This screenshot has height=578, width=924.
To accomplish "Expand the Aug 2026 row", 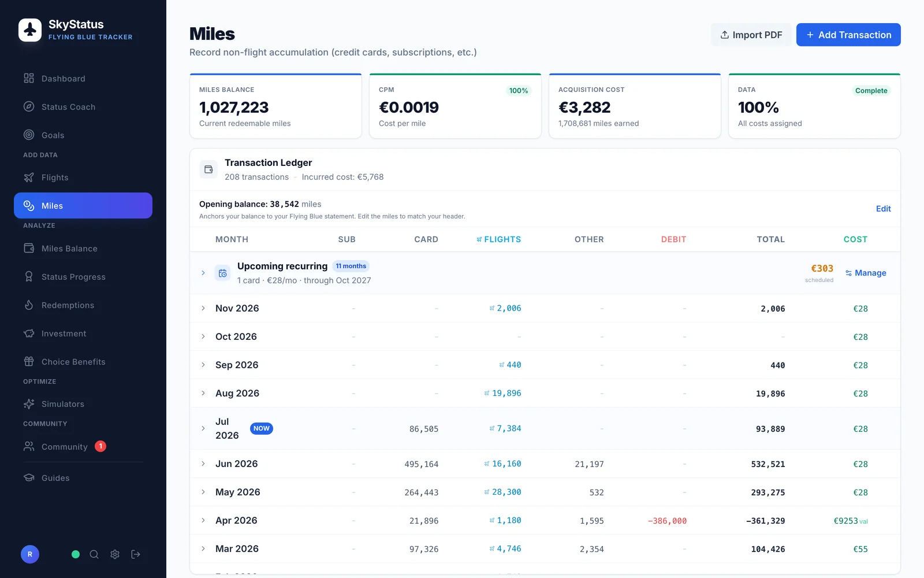I will point(203,393).
